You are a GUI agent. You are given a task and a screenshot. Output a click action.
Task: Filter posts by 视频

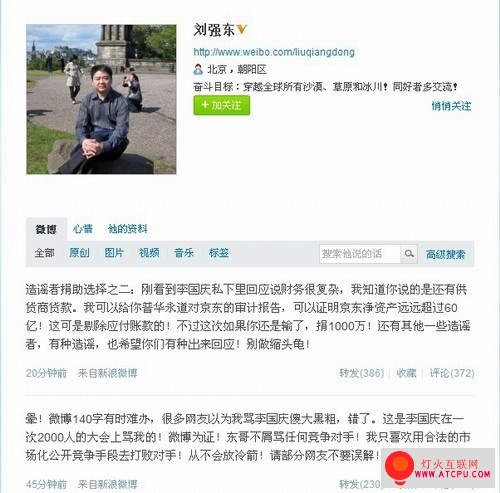click(149, 253)
